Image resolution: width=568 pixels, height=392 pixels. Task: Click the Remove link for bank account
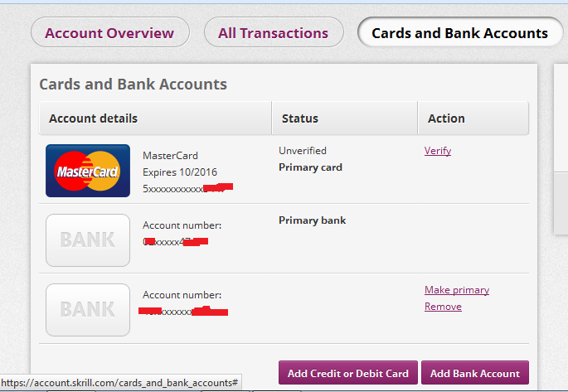coord(443,307)
